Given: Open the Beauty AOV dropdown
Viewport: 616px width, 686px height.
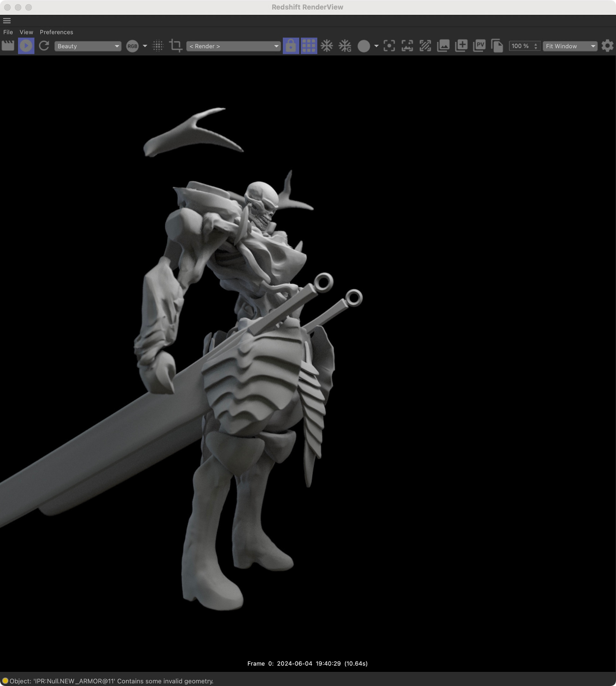Looking at the screenshot, I should click(88, 46).
